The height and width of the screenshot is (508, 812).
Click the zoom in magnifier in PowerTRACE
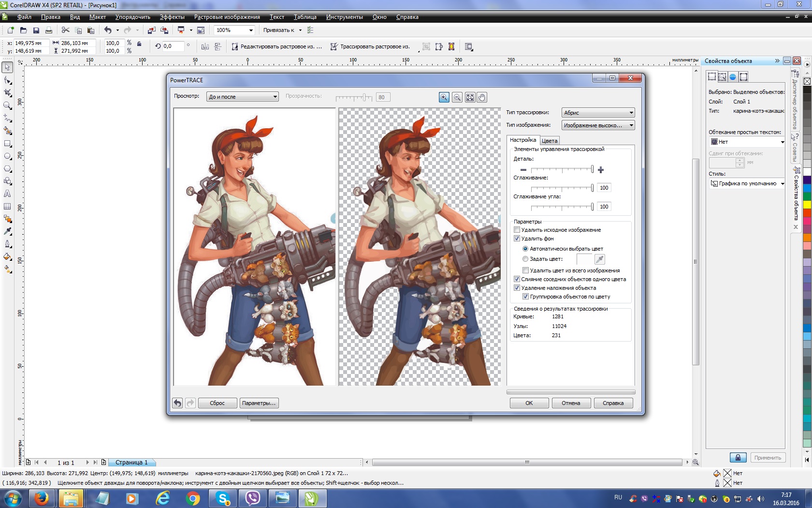click(444, 97)
